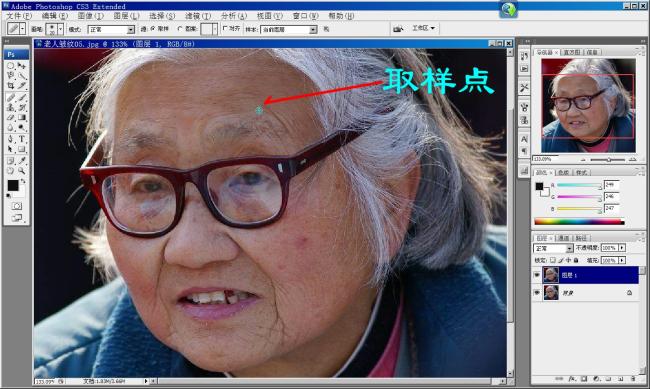
Task: Toggle lock all in Layers panel
Action: point(576,260)
